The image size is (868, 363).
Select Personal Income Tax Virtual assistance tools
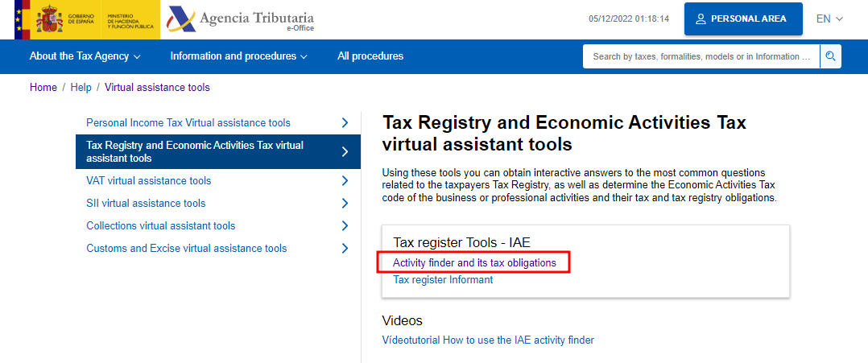(188, 123)
